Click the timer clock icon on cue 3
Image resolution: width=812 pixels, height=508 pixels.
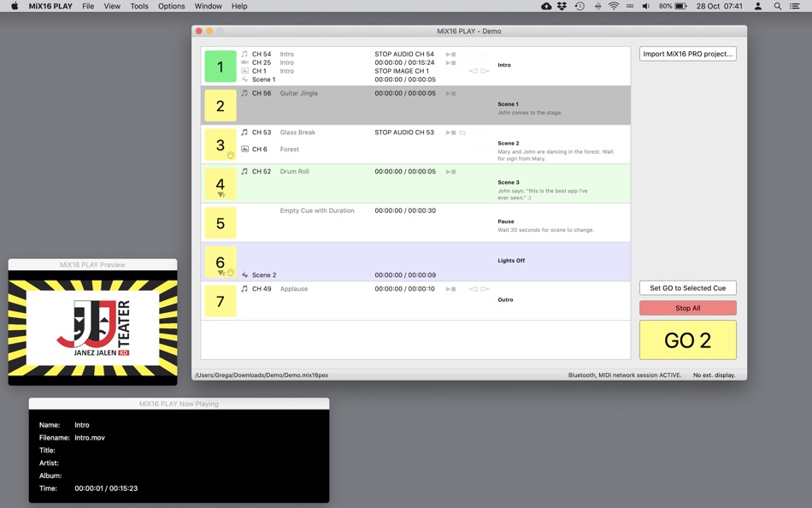coord(231,155)
